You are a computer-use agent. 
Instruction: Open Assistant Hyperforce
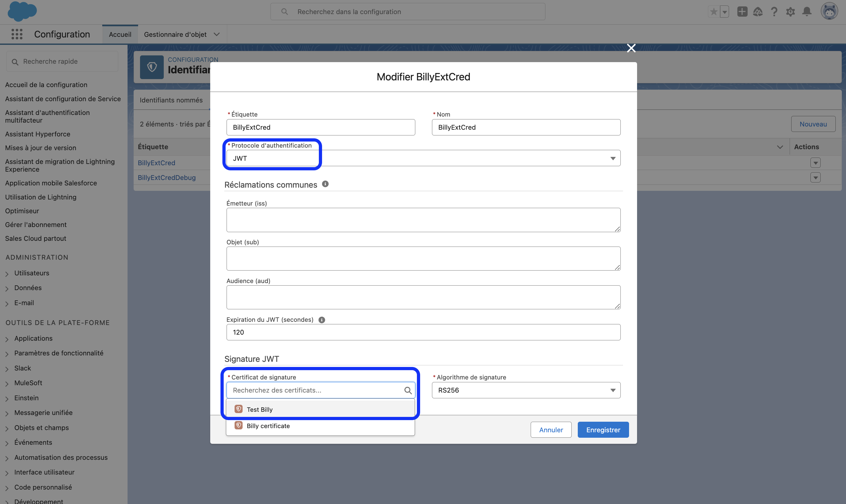38,134
